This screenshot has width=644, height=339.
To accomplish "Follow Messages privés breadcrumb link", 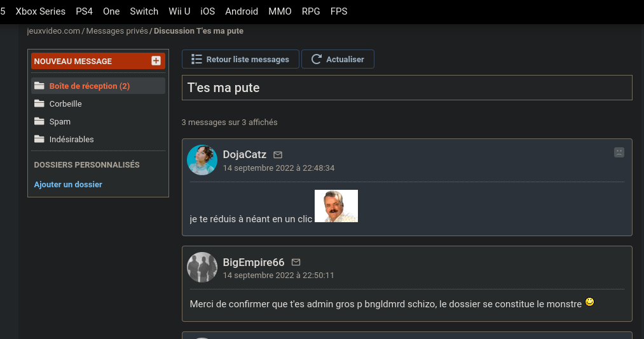I will tap(117, 31).
